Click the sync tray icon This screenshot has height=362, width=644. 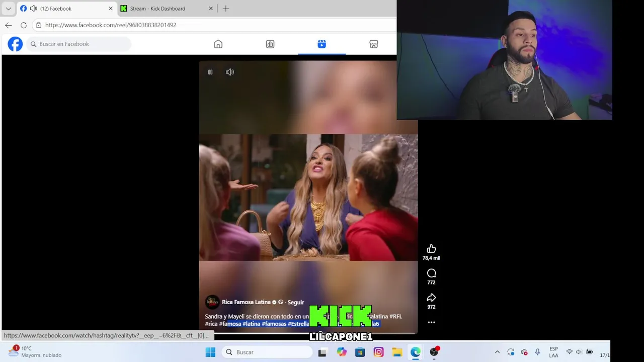tap(511, 352)
